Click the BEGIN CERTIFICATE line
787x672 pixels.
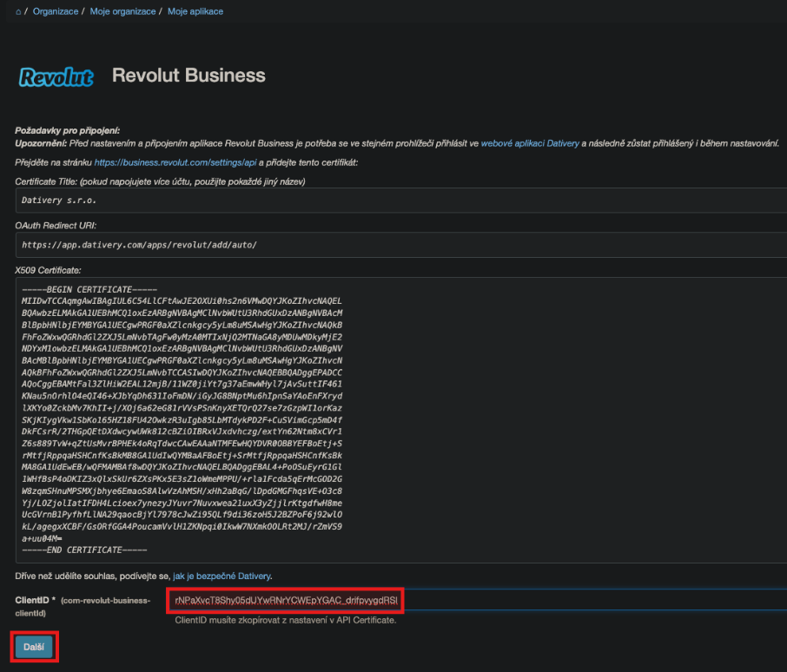(89, 289)
